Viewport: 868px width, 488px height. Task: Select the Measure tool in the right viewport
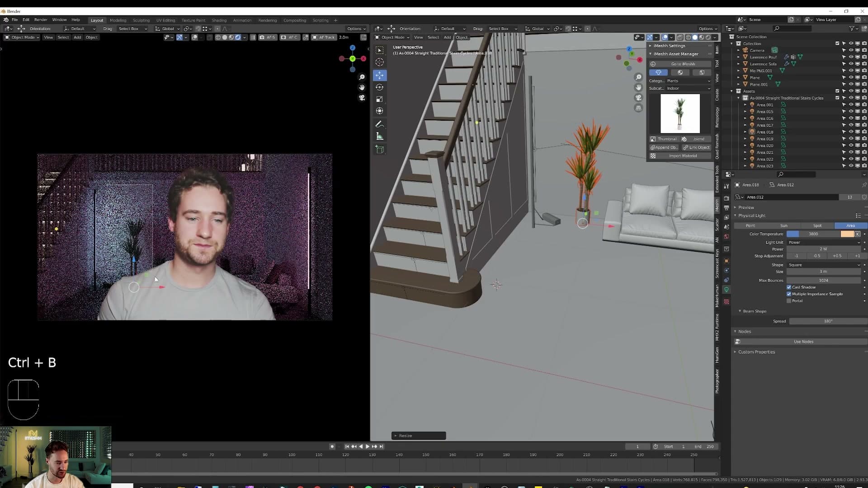click(x=380, y=136)
